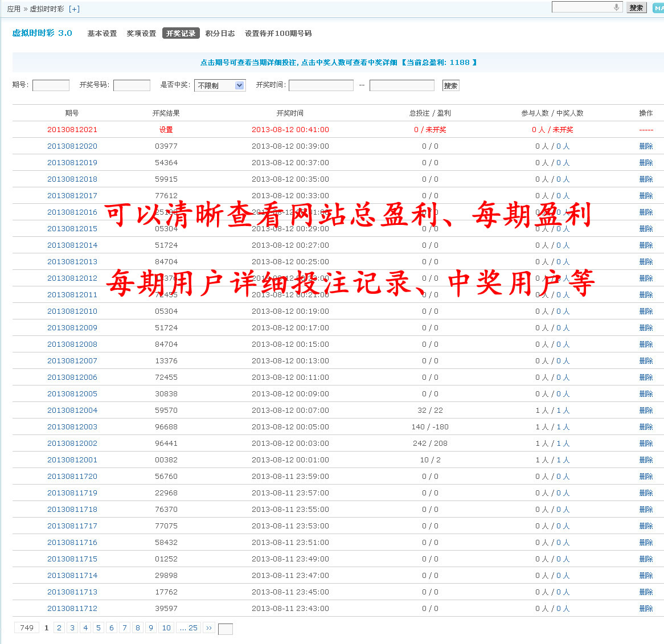664x644 pixels.
Task: Click the 开奖时间 start date field
Action: [321, 85]
